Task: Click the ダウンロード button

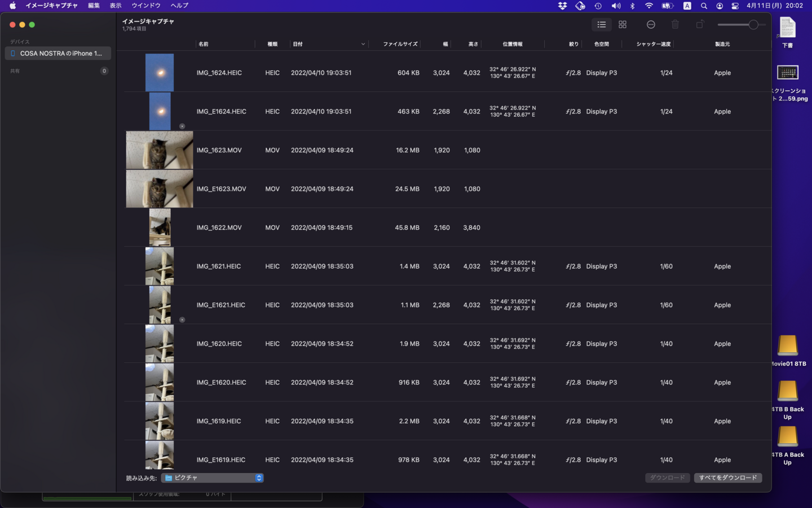Action: [667, 478]
